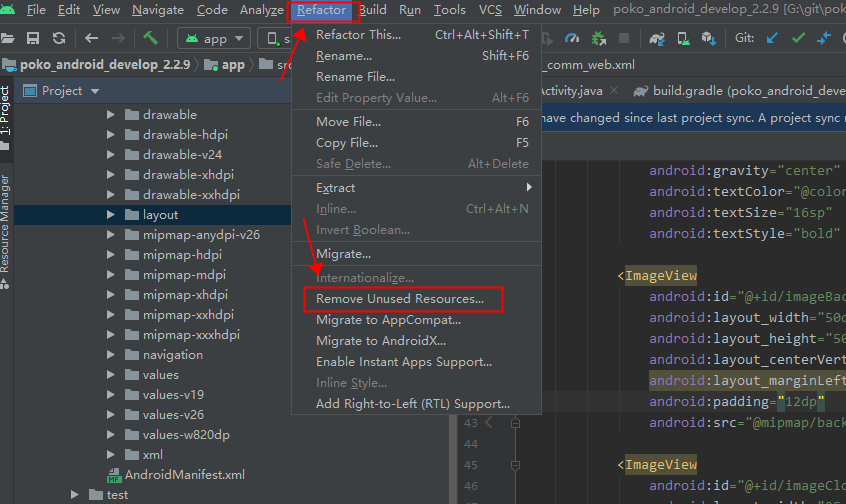Open the Window menu
The width and height of the screenshot is (846, 504).
(537, 10)
